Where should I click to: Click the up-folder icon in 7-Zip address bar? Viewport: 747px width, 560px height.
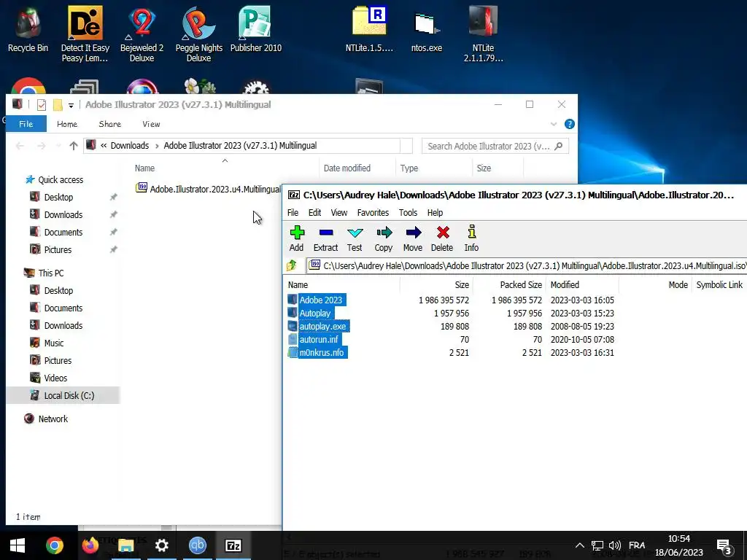coord(292,265)
